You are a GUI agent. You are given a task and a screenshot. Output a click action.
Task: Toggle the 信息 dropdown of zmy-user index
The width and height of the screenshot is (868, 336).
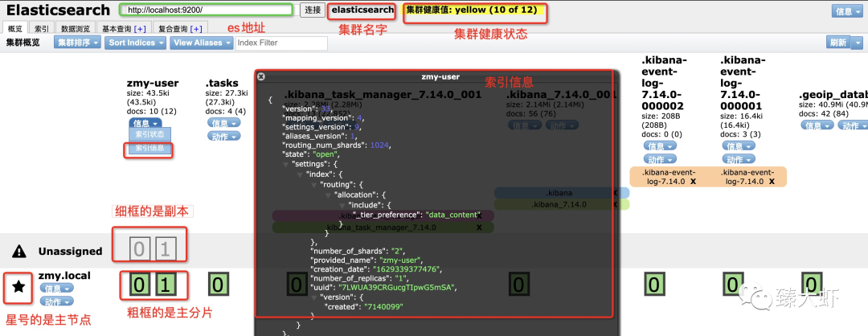point(146,124)
